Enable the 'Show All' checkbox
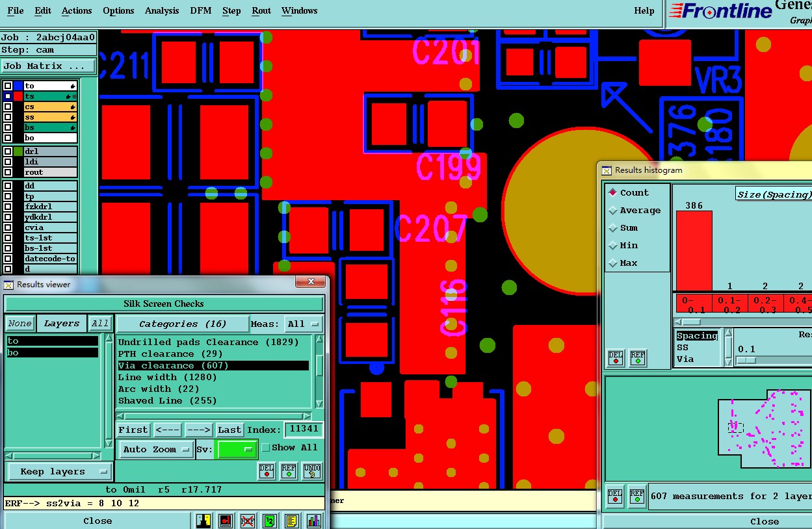The image size is (812, 529). click(x=265, y=447)
